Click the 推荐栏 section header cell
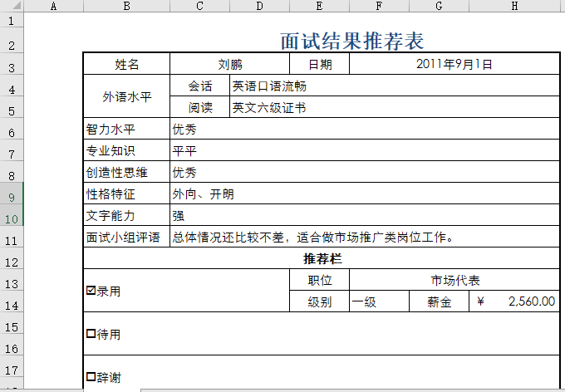Viewport: 565px width, 392px height. point(322,259)
